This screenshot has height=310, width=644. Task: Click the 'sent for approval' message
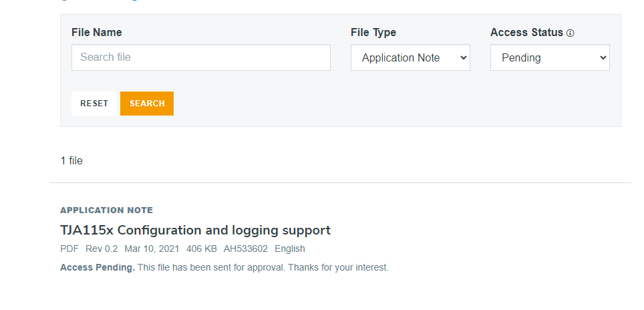263,267
